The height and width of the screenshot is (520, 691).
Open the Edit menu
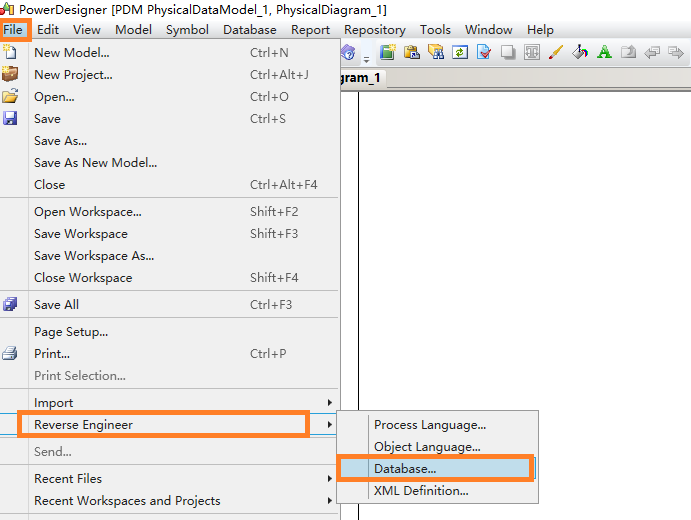pyautogui.click(x=48, y=30)
